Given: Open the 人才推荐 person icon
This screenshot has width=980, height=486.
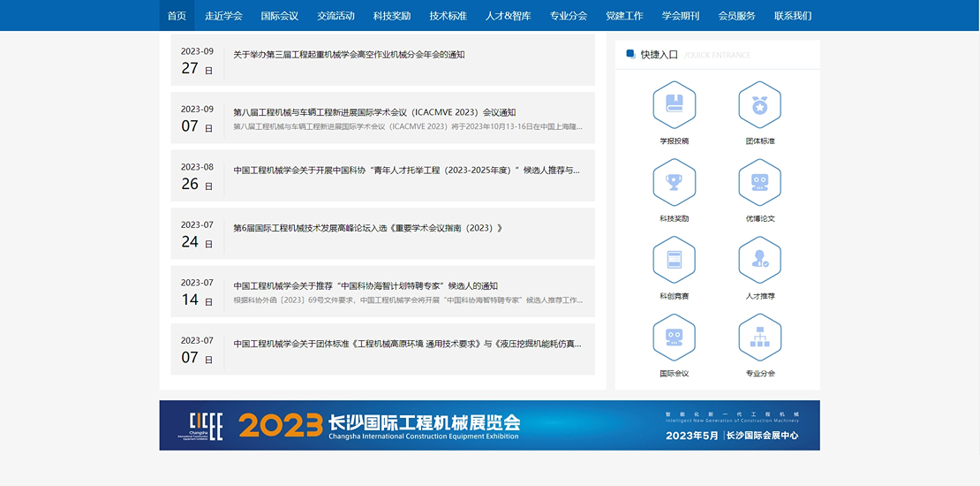Looking at the screenshot, I should click(x=759, y=260).
